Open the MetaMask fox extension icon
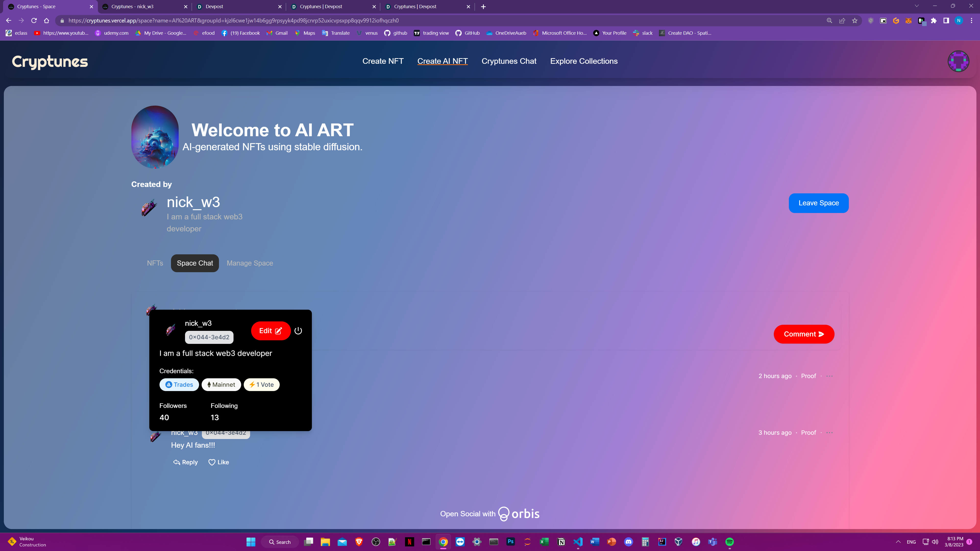The image size is (980, 551). tap(908, 20)
